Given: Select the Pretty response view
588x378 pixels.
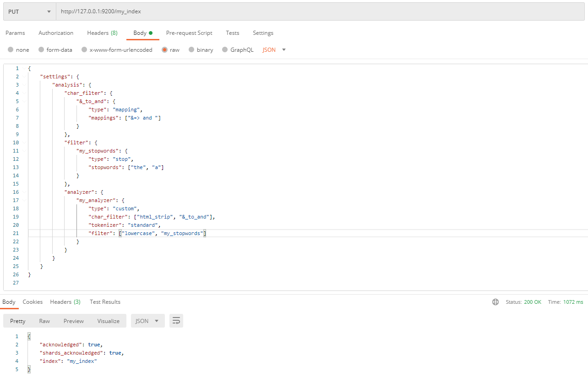Looking at the screenshot, I should coord(18,321).
